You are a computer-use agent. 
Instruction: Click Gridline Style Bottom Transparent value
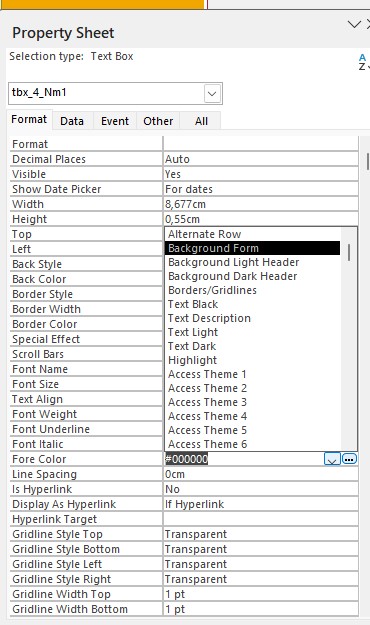point(261,549)
